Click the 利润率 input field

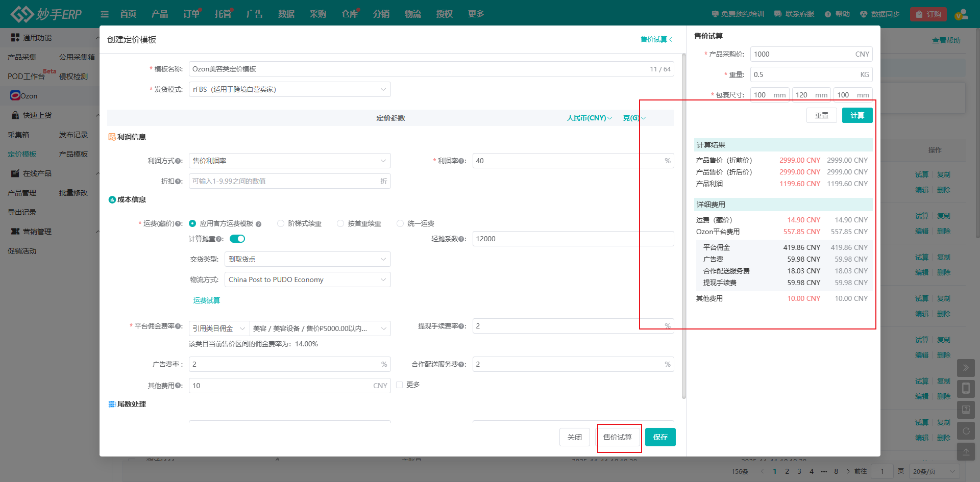(567, 161)
